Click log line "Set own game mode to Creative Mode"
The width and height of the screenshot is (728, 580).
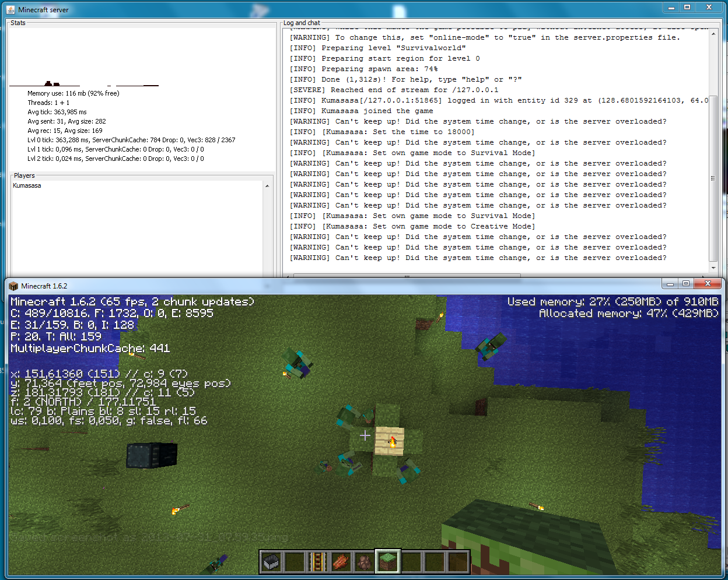tap(412, 226)
